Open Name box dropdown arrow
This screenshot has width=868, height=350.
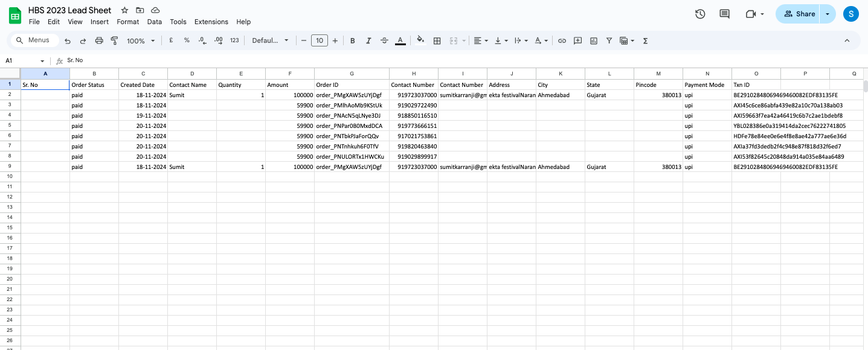coord(42,61)
